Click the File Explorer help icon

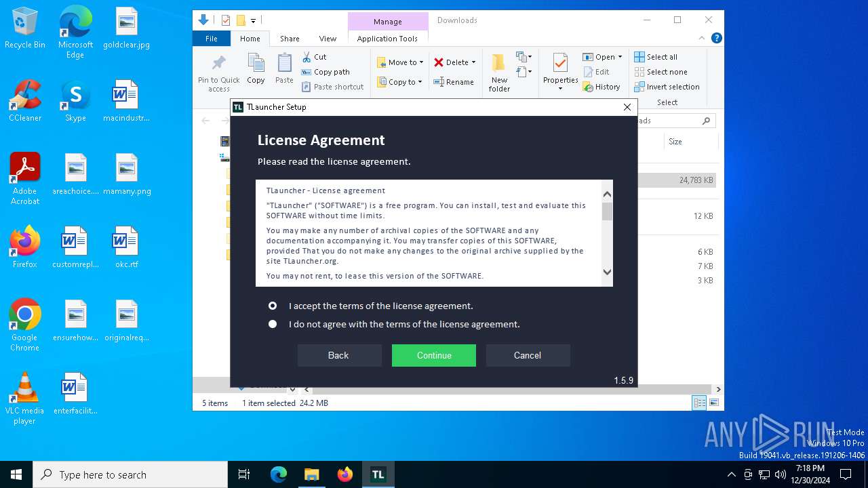click(716, 39)
